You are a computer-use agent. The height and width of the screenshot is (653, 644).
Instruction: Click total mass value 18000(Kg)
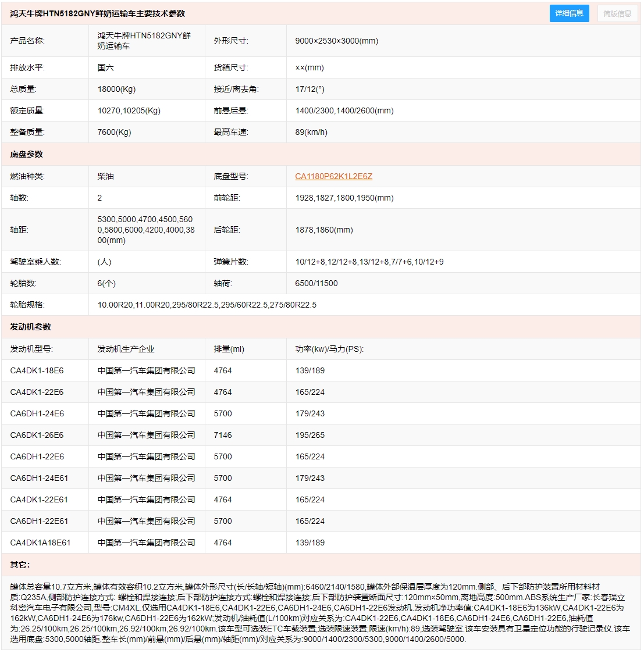pyautogui.click(x=116, y=89)
